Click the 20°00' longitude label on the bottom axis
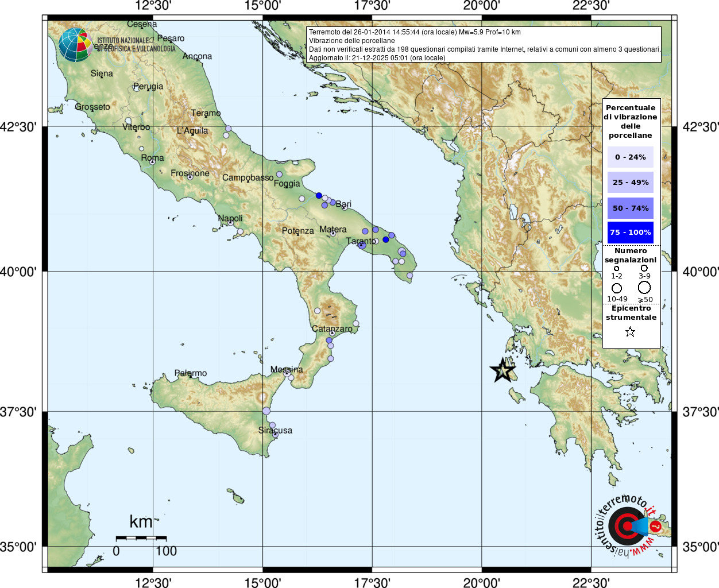The image size is (719, 588). 481,582
